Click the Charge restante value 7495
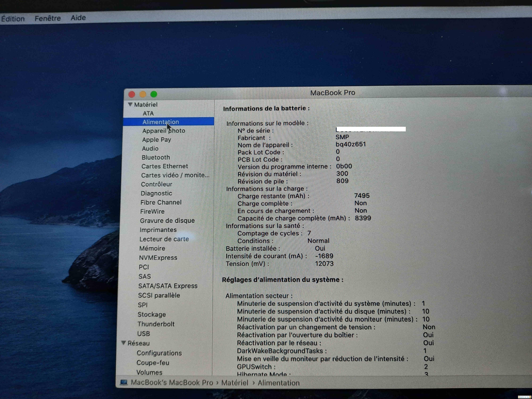Viewport: 532px width, 399px height. click(x=362, y=196)
